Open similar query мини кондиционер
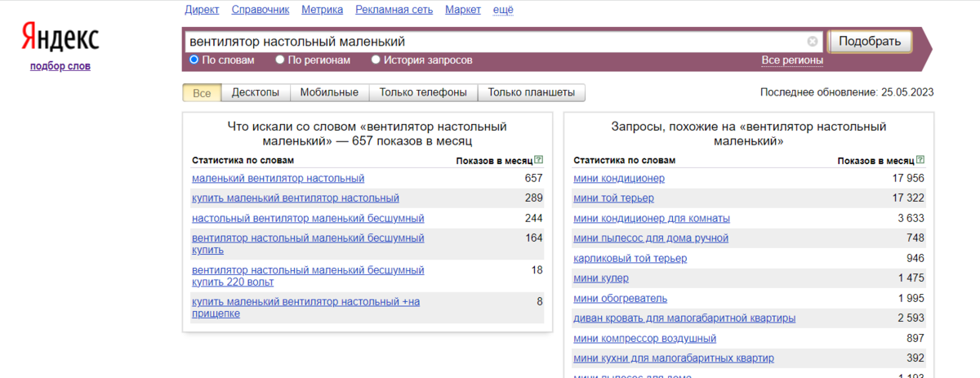The width and height of the screenshot is (980, 378). point(619,178)
